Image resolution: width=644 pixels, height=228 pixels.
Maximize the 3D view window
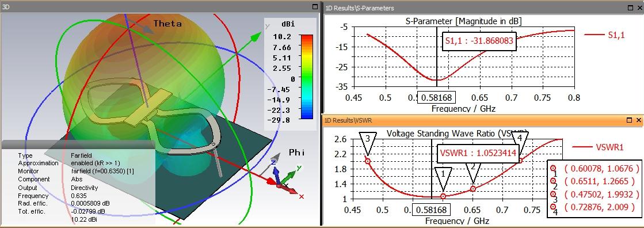pos(315,6)
